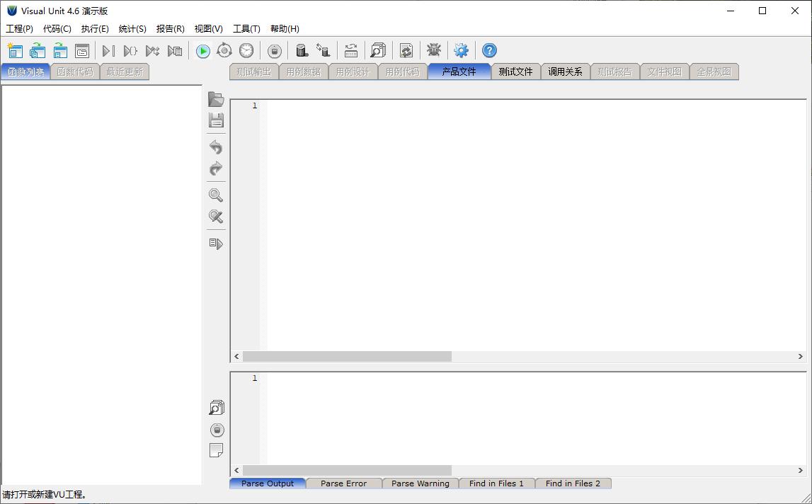The image size is (812, 504).
Task: Click the redo arrow in editor sidebar
Action: 216,168
